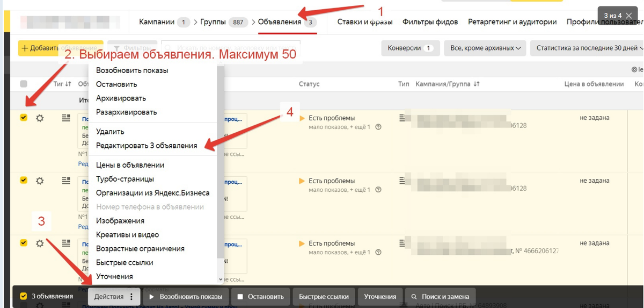The height and width of the screenshot is (308, 644).
Task: Click magnifier icon in Поиск и замена
Action: click(414, 297)
